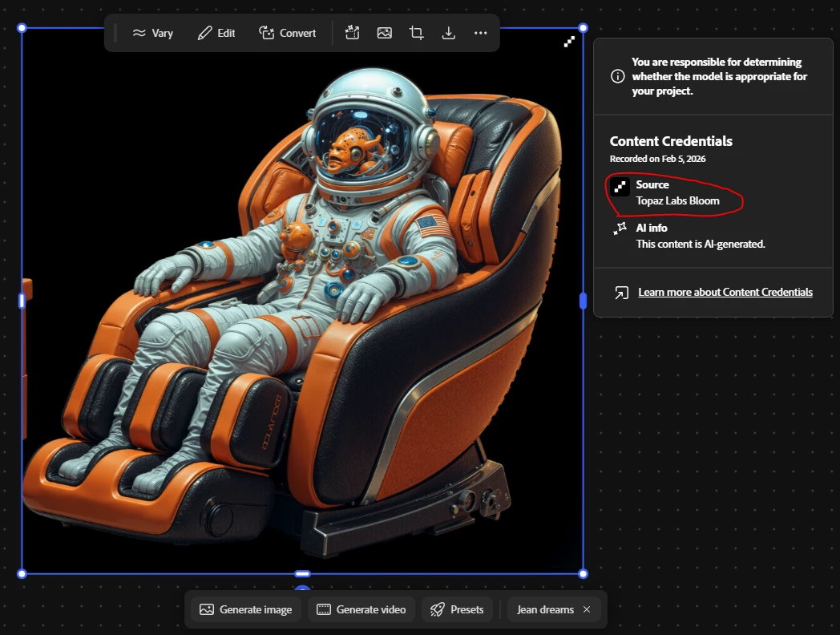Select Convert in the image toolbar
The height and width of the screenshot is (635, 840).
click(x=288, y=33)
